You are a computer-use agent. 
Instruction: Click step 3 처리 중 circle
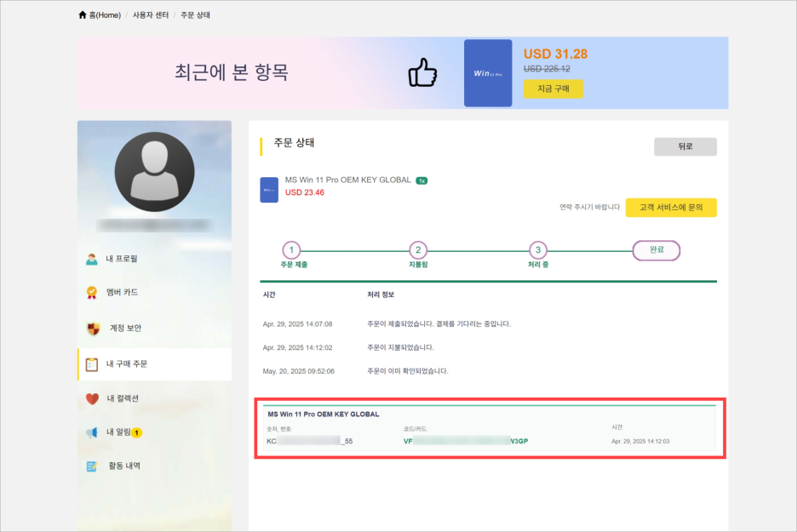(538, 250)
